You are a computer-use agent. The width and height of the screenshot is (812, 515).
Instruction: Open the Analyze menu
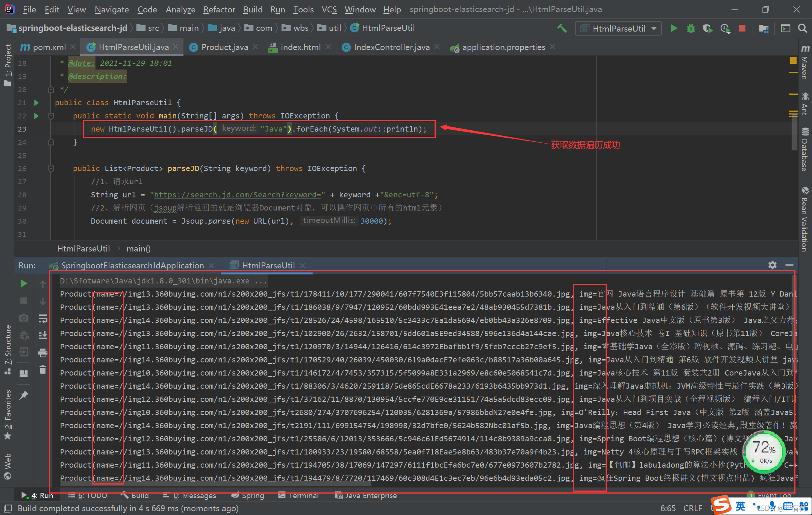point(180,9)
